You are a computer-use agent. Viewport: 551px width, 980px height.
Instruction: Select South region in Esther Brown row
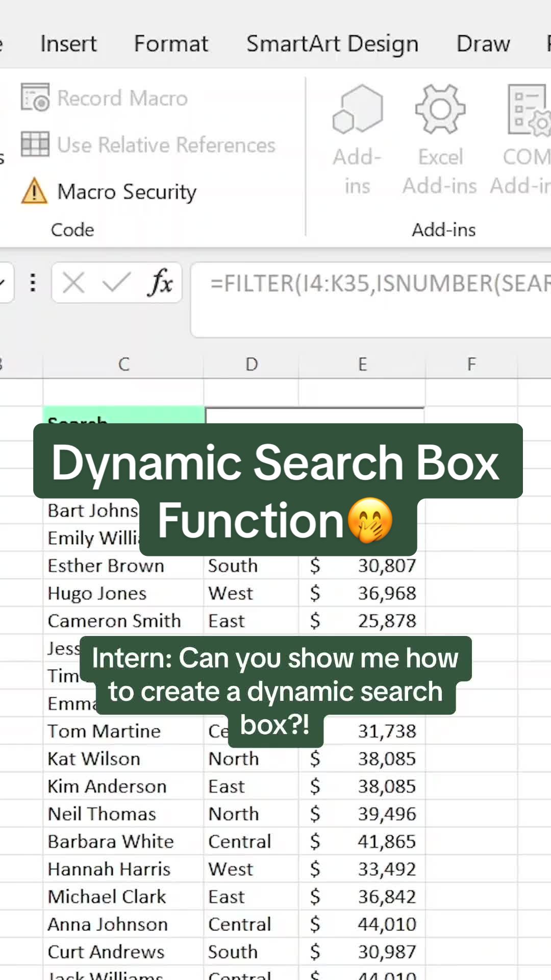(251, 566)
